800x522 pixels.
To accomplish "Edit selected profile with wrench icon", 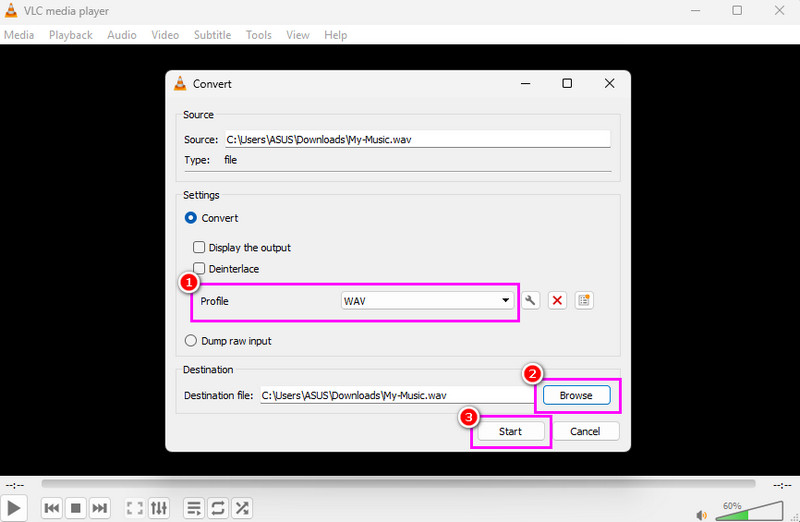I will 531,301.
